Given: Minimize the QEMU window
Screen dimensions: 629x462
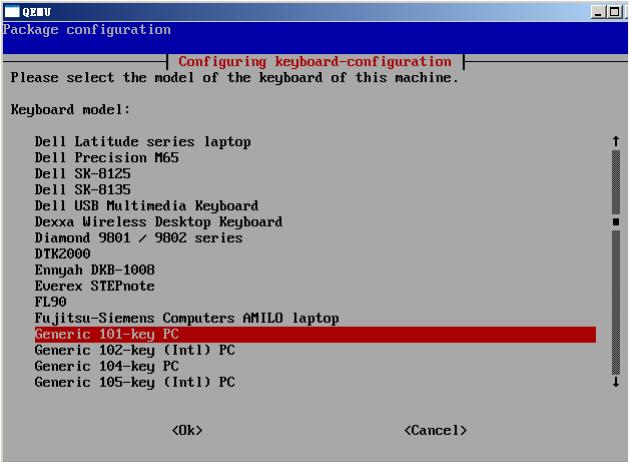Looking at the screenshot, I should [x=599, y=12].
